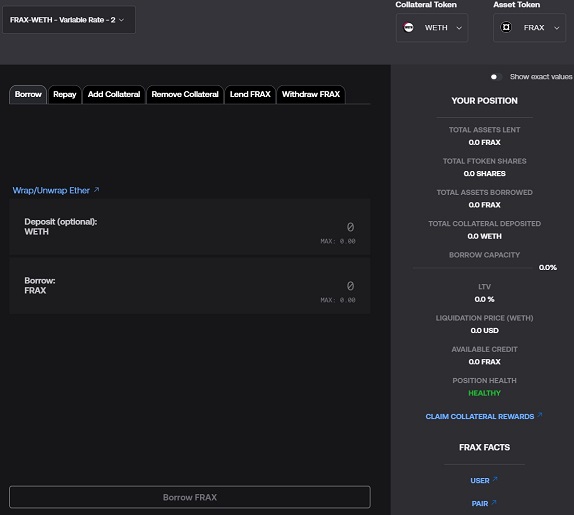Viewport: 574px width, 515px height.
Task: Click the external arrow beside Claim Collateral Rewards
Action: [x=540, y=415]
